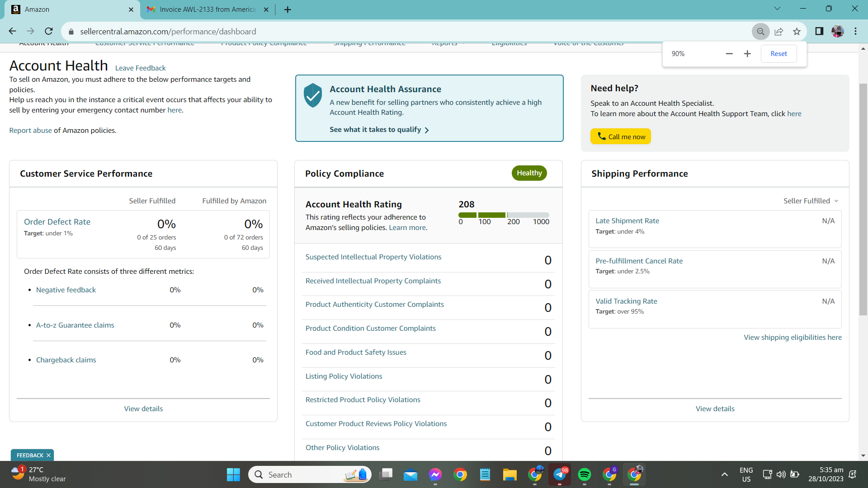Click View shipping eligibilities here
This screenshot has height=488, width=868.
click(793, 338)
